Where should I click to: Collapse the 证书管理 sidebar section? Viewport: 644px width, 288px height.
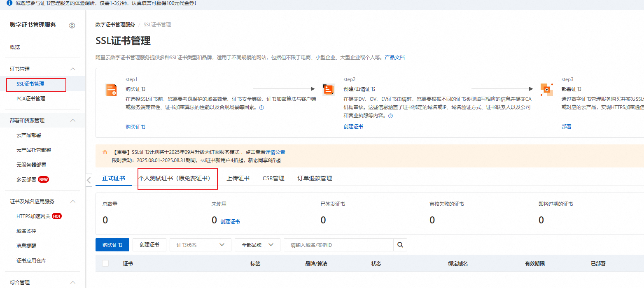[x=73, y=69]
